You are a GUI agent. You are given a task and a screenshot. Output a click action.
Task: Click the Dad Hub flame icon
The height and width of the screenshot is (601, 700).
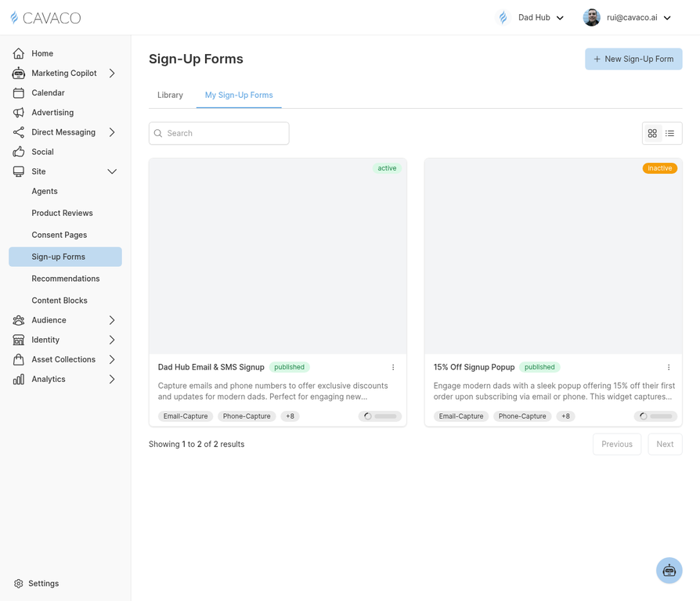[x=503, y=17]
